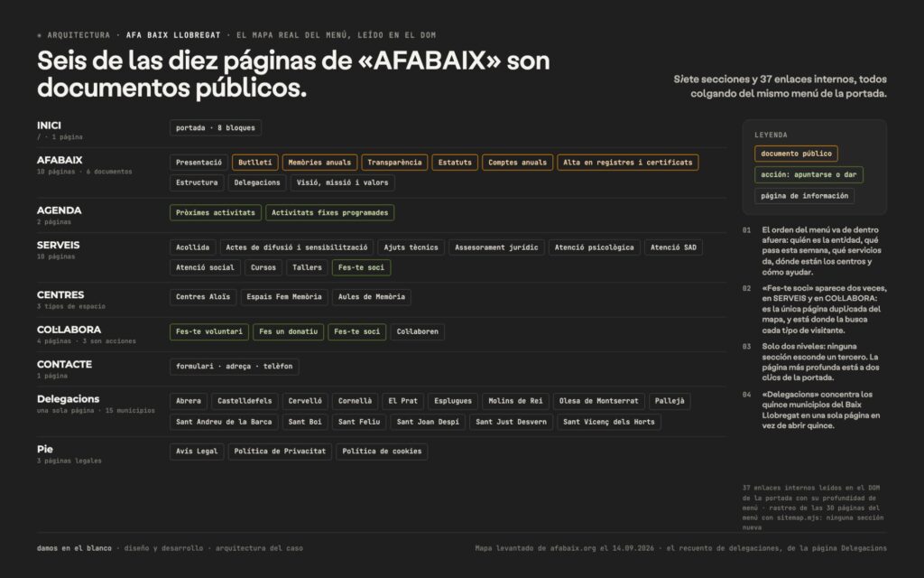The width and height of the screenshot is (924, 578).
Task: Open the Estatuts chip
Action: (x=455, y=163)
